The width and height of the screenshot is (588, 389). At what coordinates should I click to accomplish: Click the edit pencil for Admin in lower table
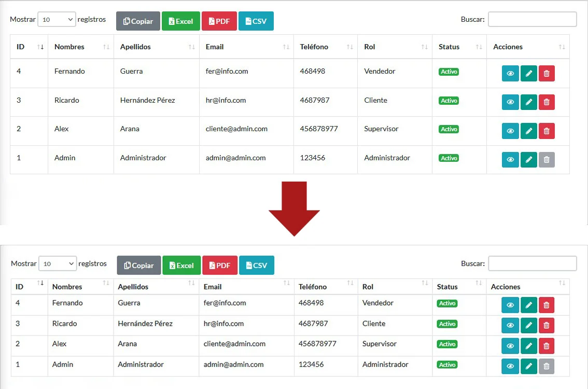click(528, 366)
